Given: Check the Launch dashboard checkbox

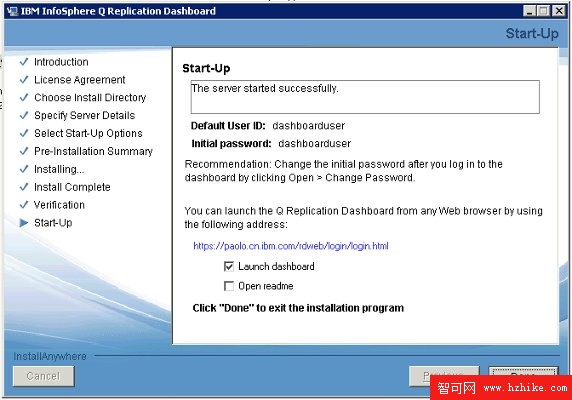Looking at the screenshot, I should pos(229,267).
